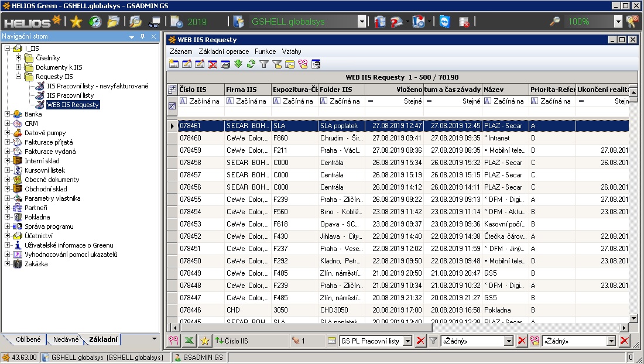Viewport: 644px width, 364px height.
Task: Click the plain funnel filter icon
Action: (x=264, y=64)
